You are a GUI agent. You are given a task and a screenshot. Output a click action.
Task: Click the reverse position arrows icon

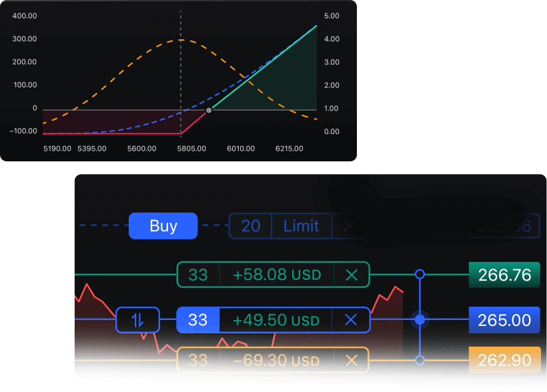[x=137, y=320]
